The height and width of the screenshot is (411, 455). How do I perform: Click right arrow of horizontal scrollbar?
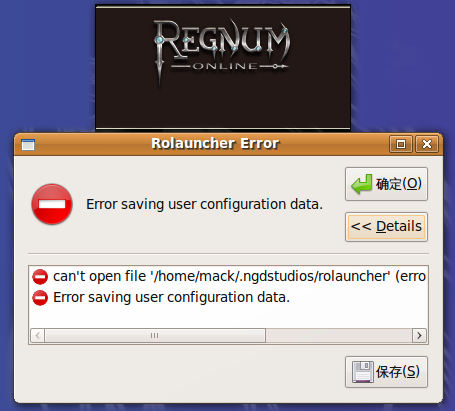click(x=419, y=335)
